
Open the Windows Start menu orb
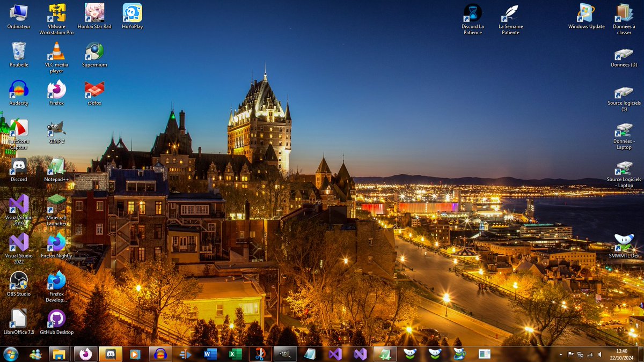(10, 353)
